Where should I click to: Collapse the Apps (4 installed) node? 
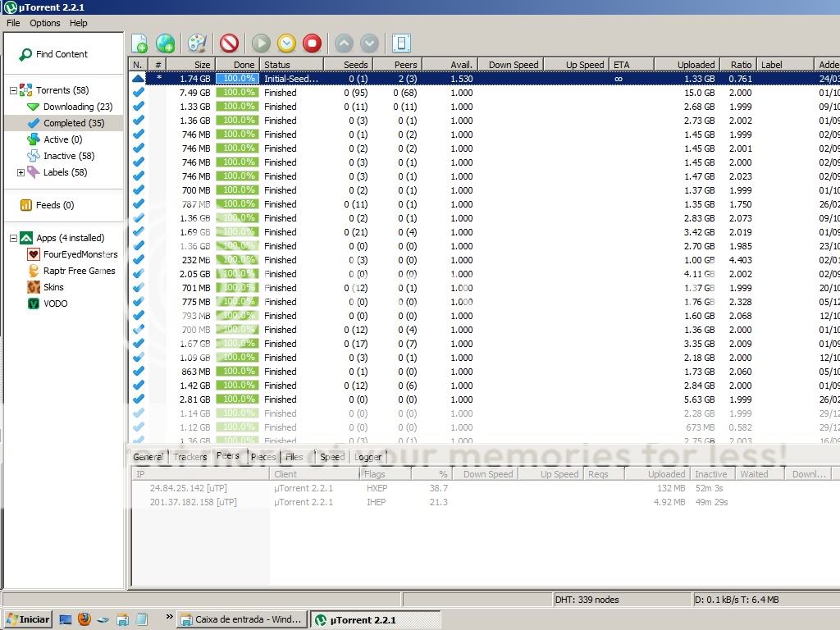13,238
